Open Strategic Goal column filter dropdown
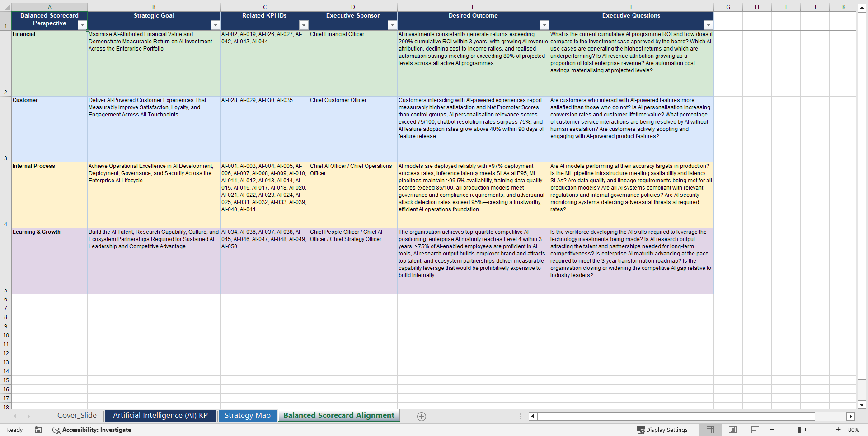 pos(215,25)
